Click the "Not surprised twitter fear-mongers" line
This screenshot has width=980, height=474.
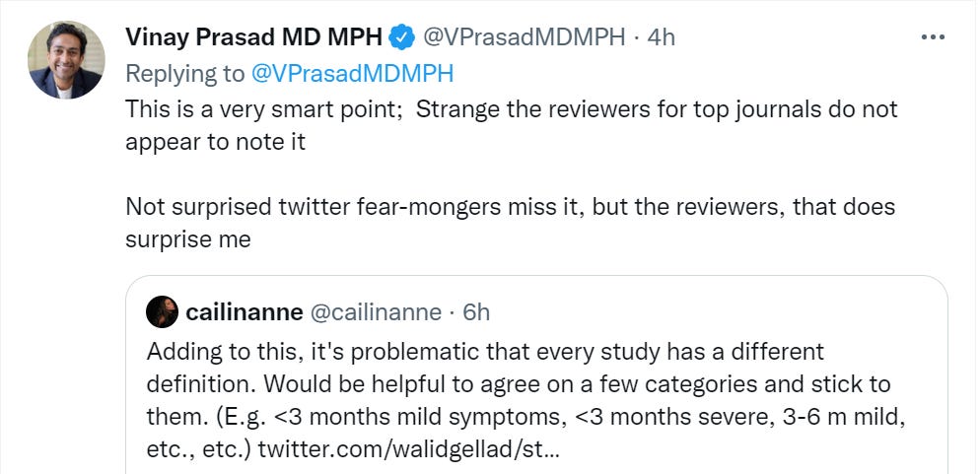click(510, 207)
